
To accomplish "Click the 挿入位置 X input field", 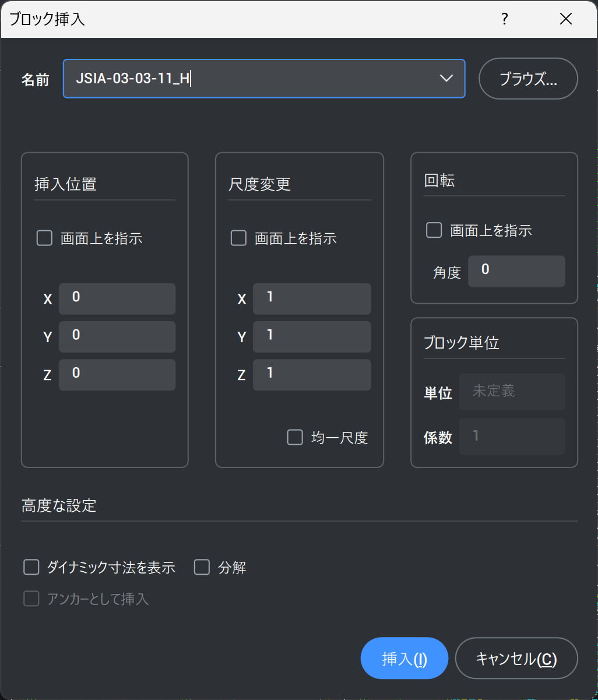I will coord(117,298).
